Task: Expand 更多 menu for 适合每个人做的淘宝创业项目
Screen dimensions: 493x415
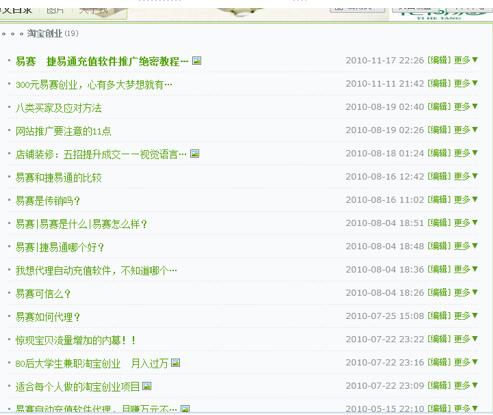Action: (466, 385)
